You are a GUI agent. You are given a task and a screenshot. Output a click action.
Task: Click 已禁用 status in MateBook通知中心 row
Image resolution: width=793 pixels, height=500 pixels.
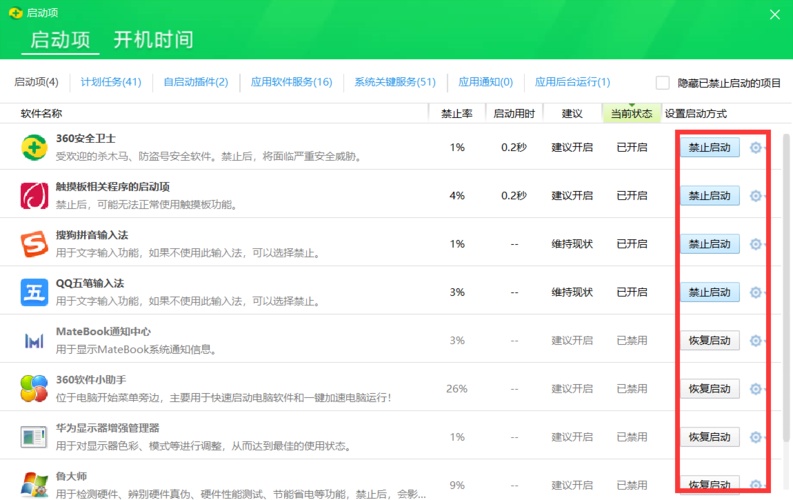point(632,341)
